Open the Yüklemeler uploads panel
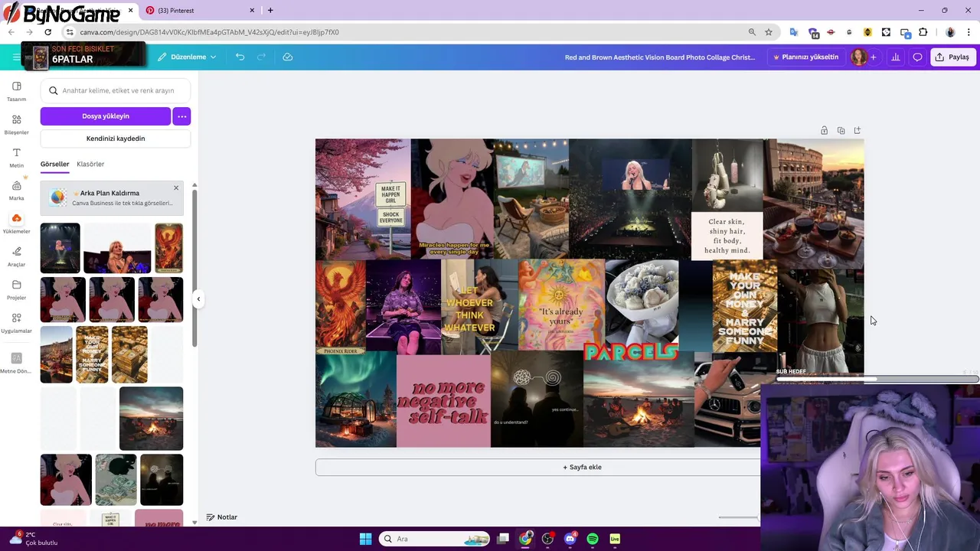Image resolution: width=980 pixels, height=551 pixels. click(16, 223)
